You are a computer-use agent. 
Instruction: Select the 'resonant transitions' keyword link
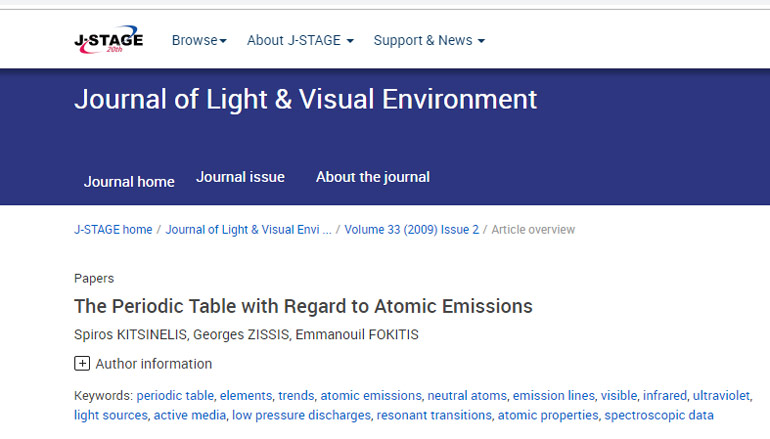434,415
